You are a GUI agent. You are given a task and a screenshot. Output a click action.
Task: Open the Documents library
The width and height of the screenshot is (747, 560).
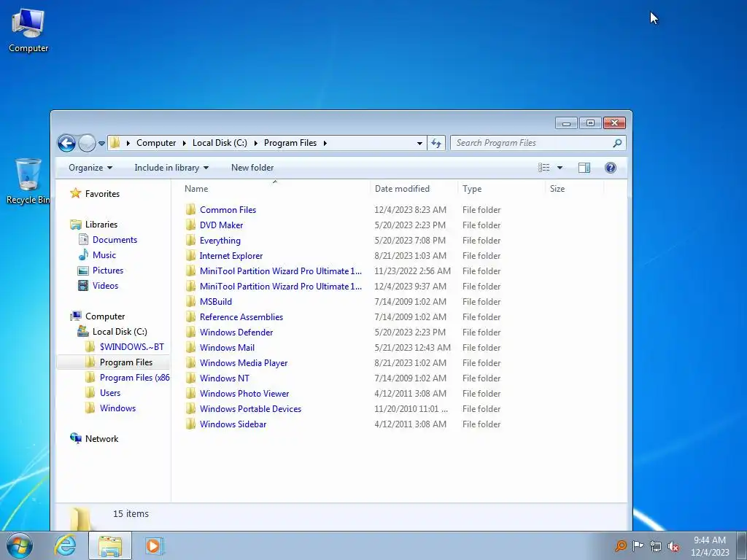(x=115, y=239)
